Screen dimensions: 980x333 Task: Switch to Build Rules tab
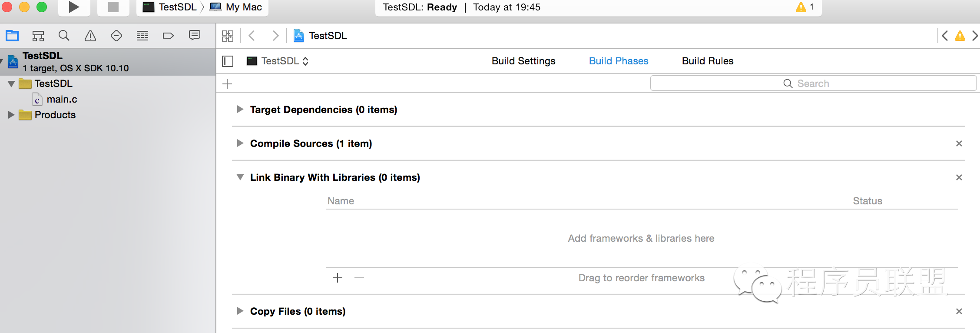[708, 61]
